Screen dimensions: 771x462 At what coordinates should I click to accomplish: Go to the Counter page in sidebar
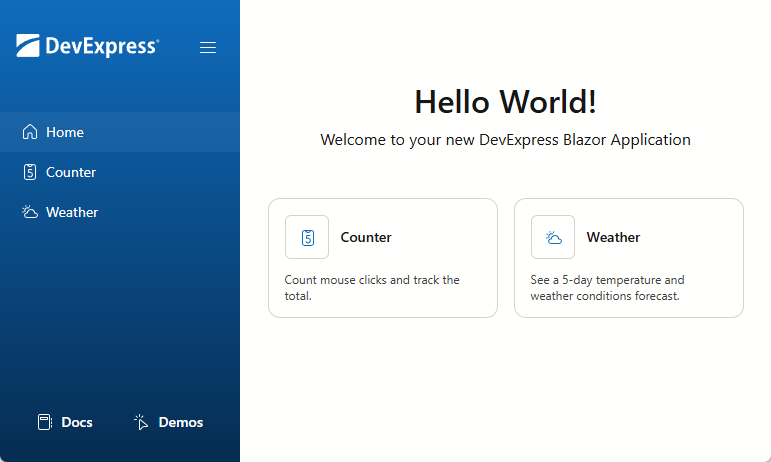click(x=120, y=172)
